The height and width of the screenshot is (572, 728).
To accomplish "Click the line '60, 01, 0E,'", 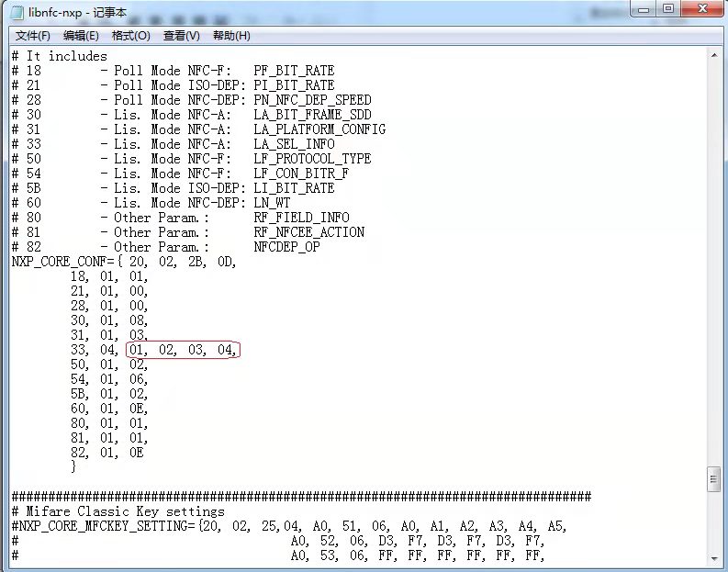I will (x=109, y=409).
